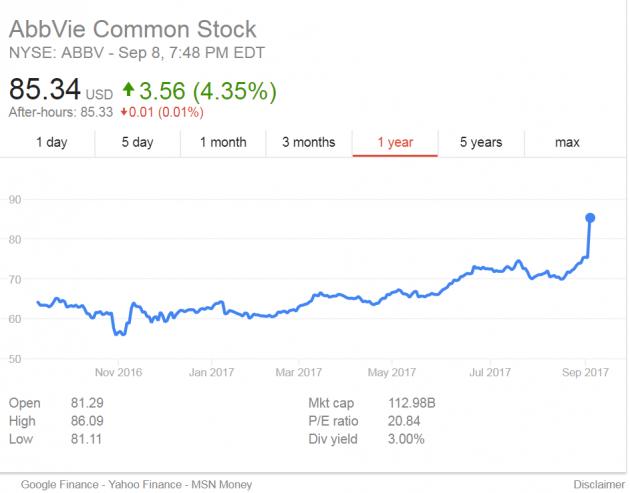
Task: Show the 1 month chart tab
Action: pyautogui.click(x=223, y=142)
